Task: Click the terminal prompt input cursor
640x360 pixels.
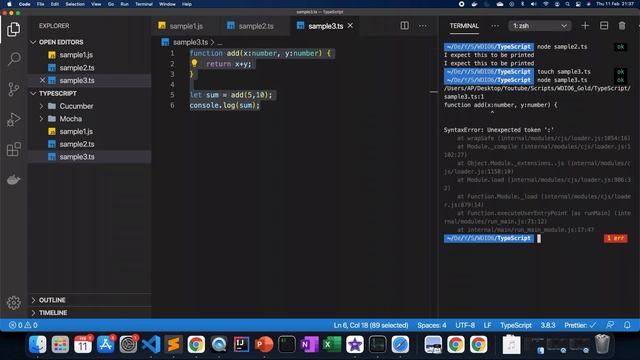Action: (539, 238)
